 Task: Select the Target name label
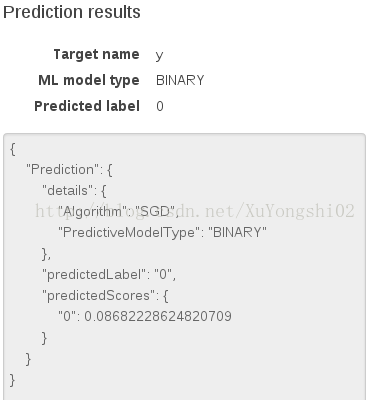pyautogui.click(x=96, y=54)
